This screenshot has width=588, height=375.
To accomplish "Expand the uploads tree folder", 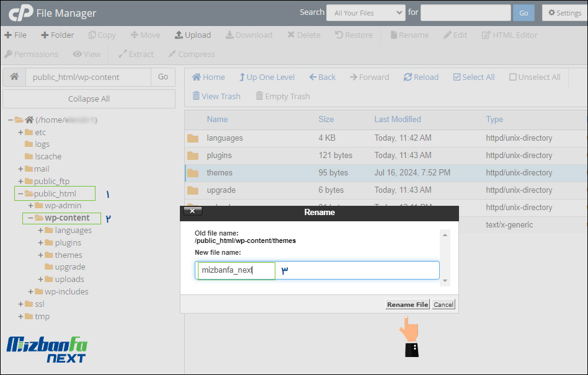I will point(40,280).
